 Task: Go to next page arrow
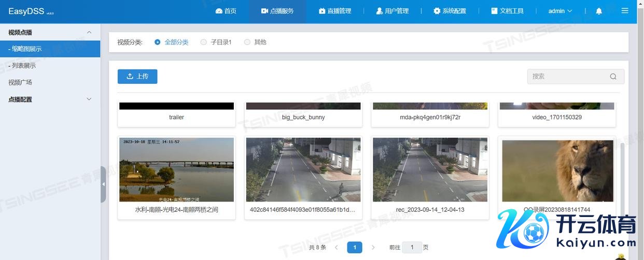point(373,248)
